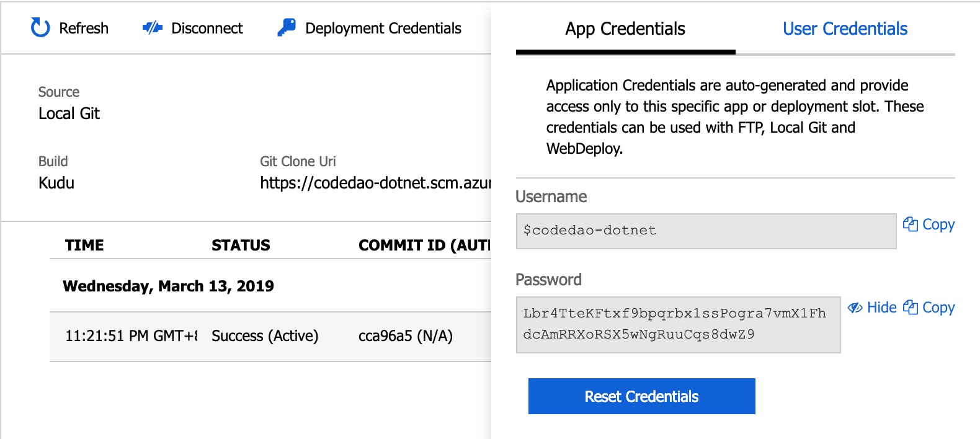980x439 pixels.
Task: Click inside the Username field $codedao-dotnet
Action: click(x=706, y=231)
